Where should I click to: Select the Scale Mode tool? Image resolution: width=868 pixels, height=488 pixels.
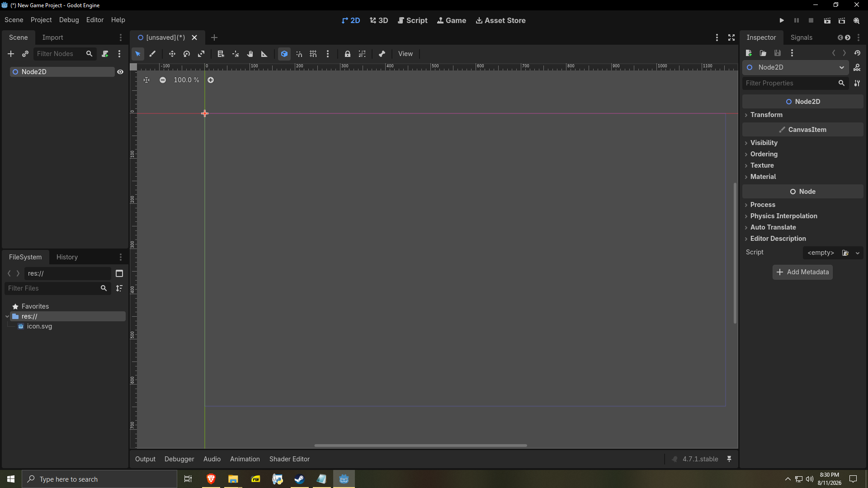pos(201,54)
